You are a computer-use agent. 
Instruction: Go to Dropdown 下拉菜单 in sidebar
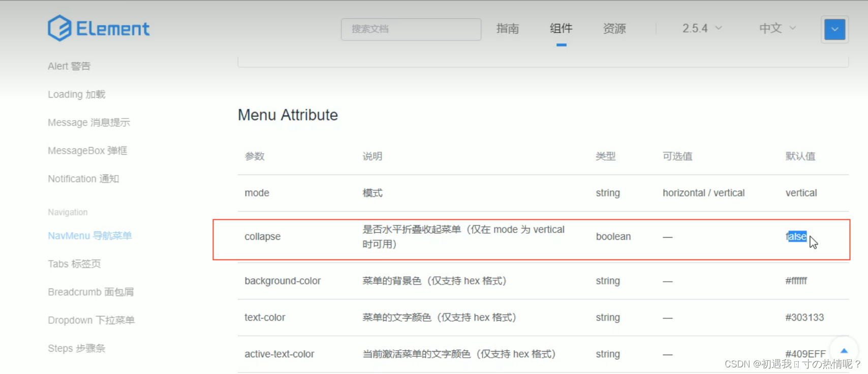pyautogui.click(x=91, y=320)
